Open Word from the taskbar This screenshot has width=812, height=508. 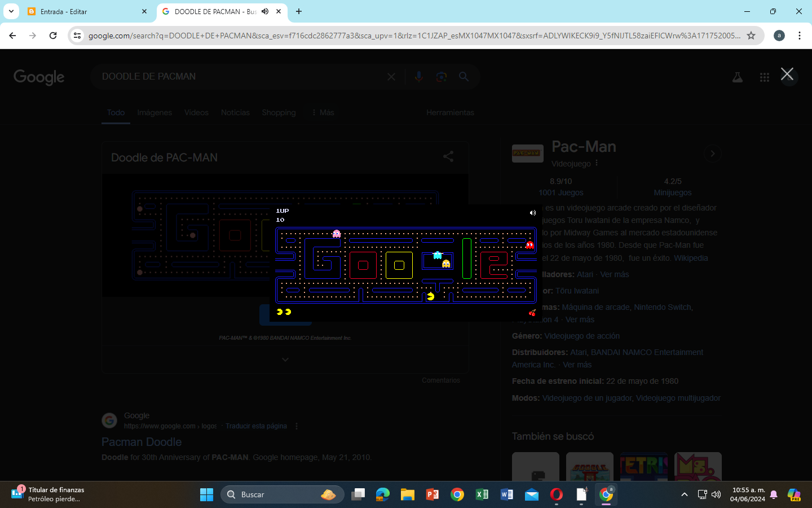(507, 494)
